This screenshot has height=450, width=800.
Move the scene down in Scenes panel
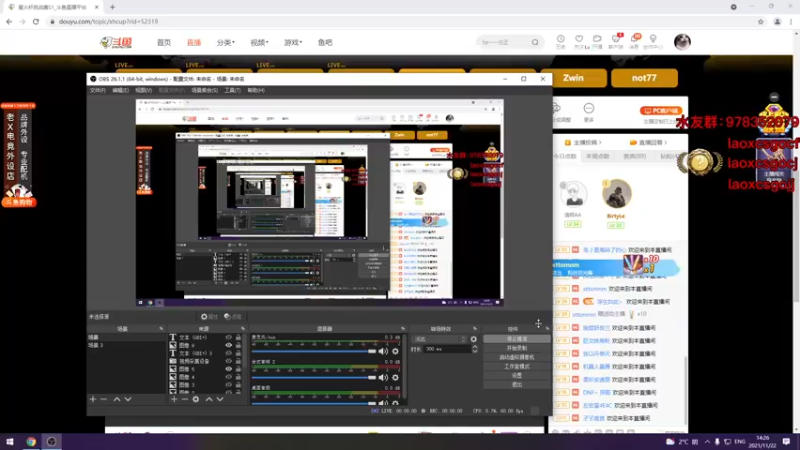coord(128,399)
